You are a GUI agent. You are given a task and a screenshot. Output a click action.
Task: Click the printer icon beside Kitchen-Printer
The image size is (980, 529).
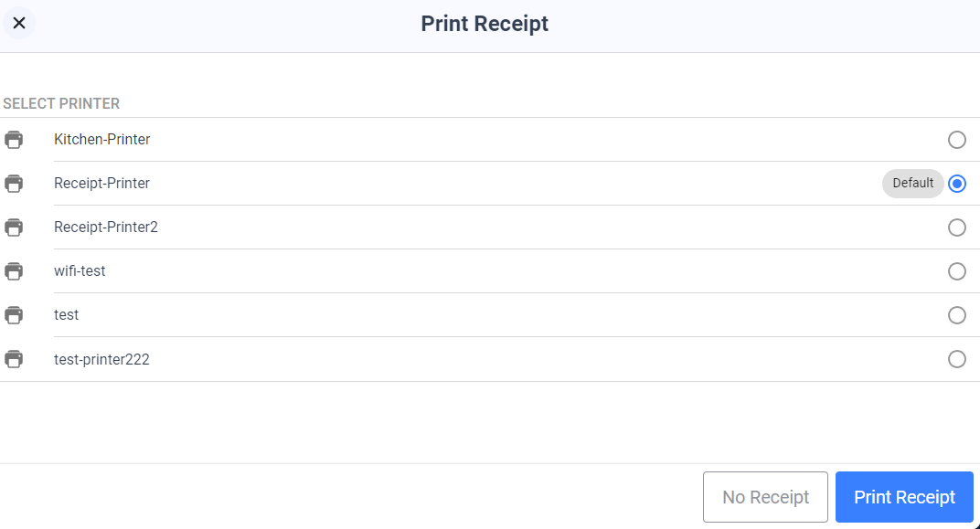point(14,140)
